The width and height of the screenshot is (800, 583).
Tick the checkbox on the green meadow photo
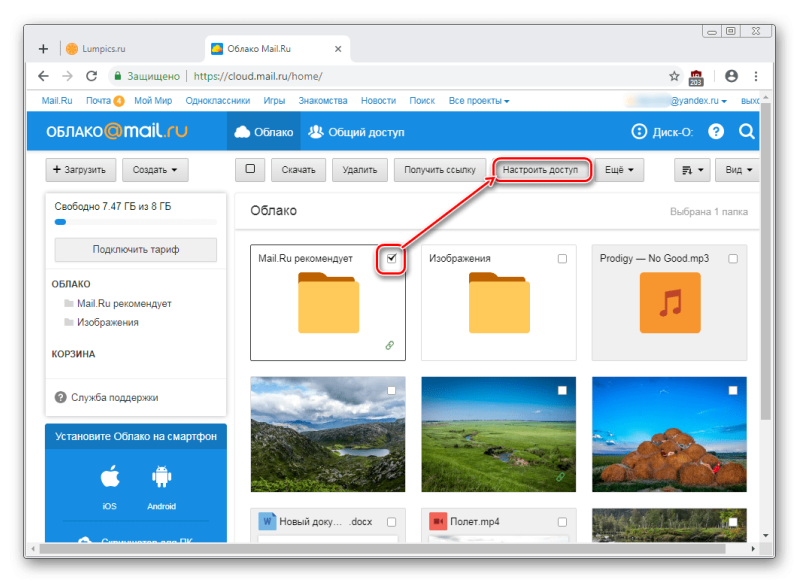[562, 390]
